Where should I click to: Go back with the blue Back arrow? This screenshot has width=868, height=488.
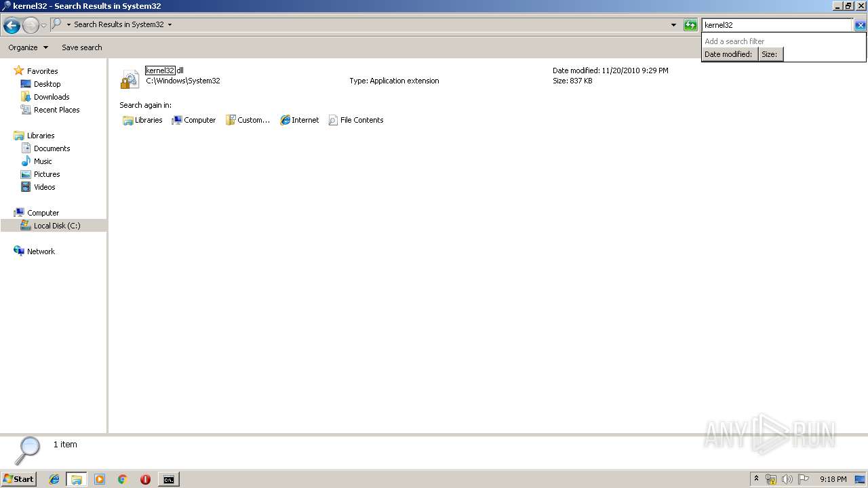coord(12,25)
